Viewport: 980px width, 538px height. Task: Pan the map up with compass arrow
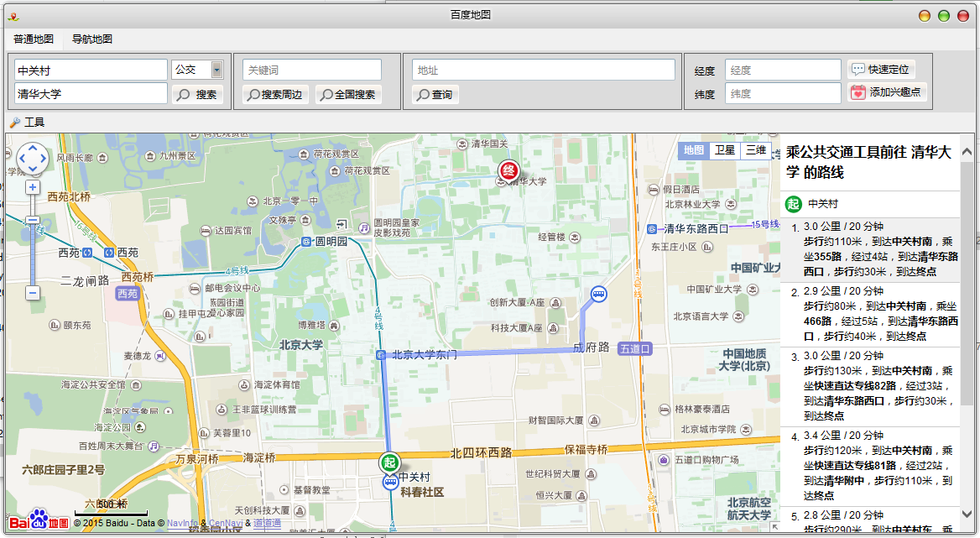pos(33,148)
